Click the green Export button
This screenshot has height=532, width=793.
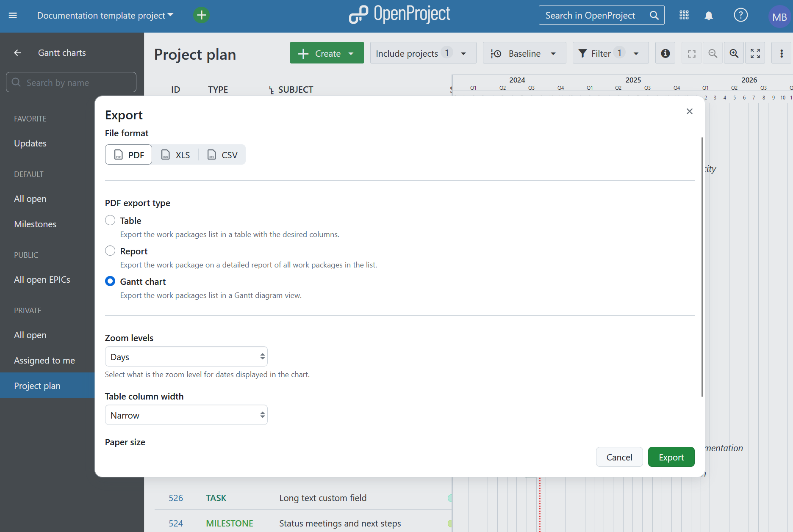671,457
